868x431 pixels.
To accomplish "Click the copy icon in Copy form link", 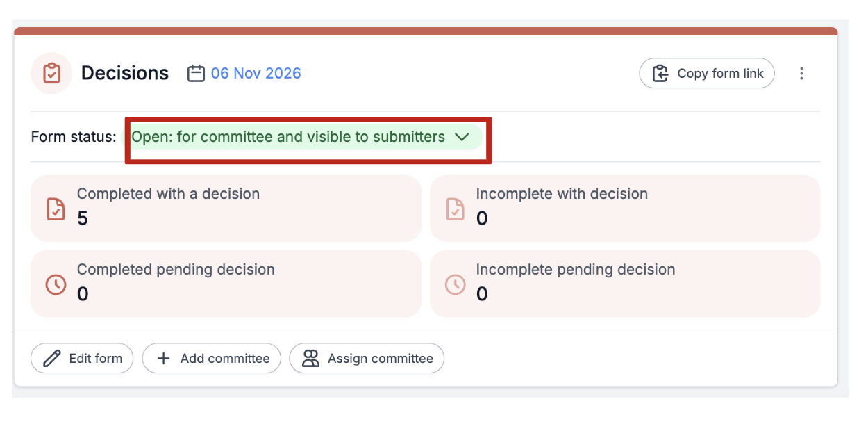I will [x=660, y=73].
